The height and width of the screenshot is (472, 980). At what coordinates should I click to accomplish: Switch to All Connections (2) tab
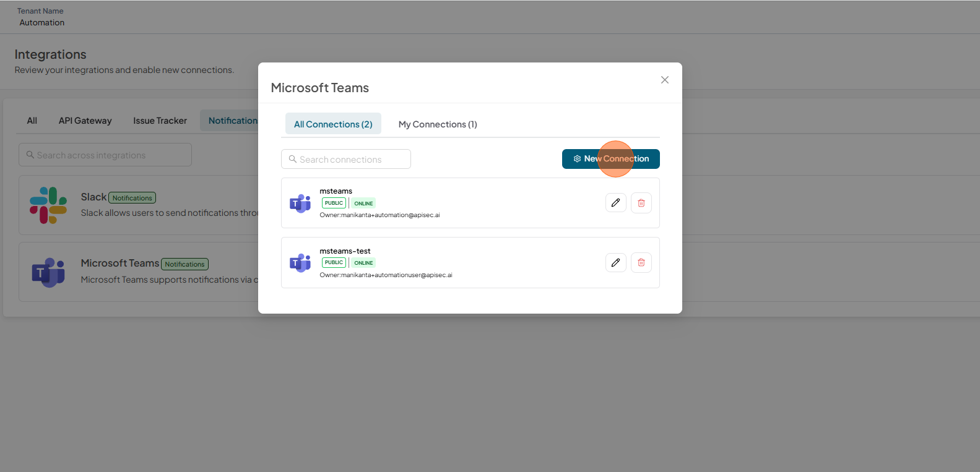pos(333,124)
